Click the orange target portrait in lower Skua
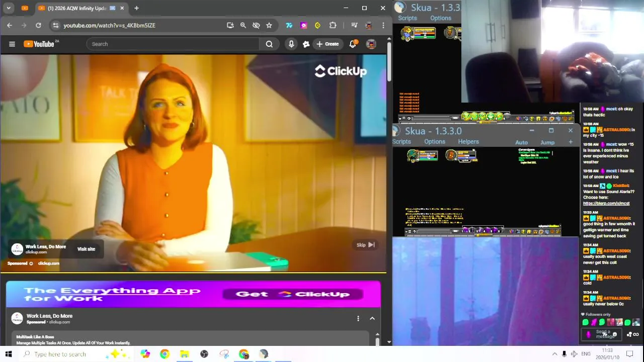Image resolution: width=644 pixels, height=362 pixels. point(451,155)
